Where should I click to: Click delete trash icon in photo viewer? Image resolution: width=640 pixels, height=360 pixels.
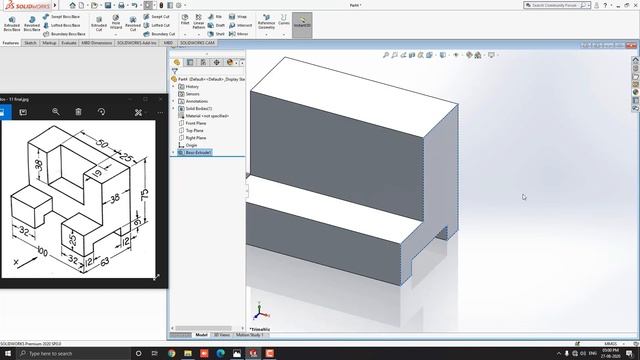pos(78,112)
